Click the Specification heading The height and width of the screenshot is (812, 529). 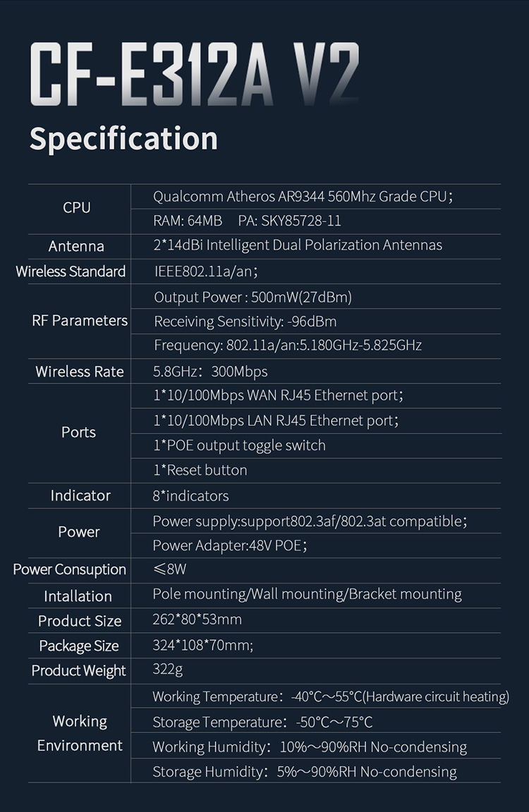[123, 139]
